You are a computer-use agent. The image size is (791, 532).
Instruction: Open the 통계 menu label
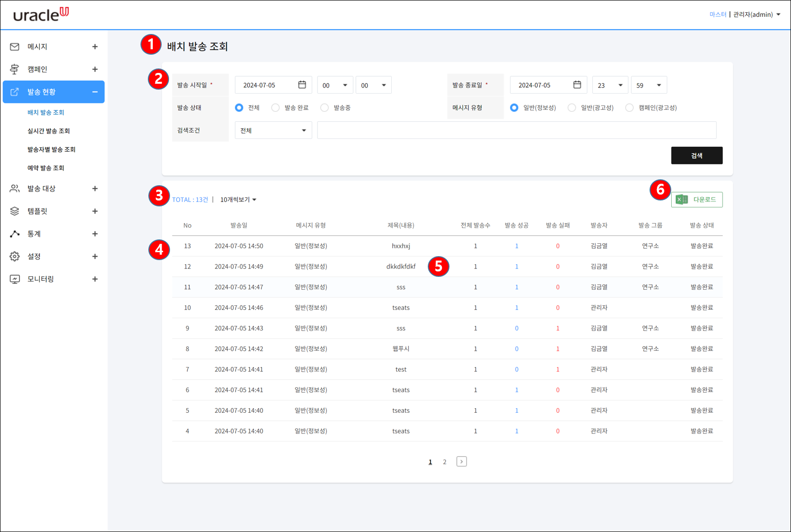[34, 234]
